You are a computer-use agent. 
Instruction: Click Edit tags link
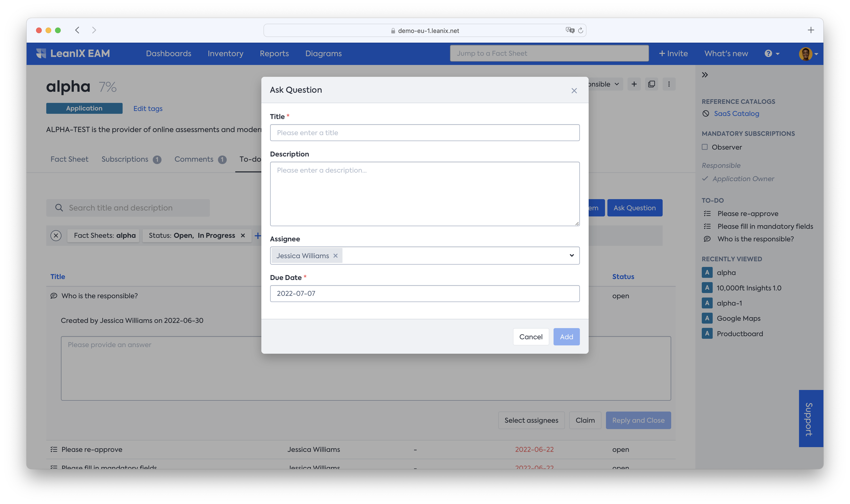[x=148, y=109]
